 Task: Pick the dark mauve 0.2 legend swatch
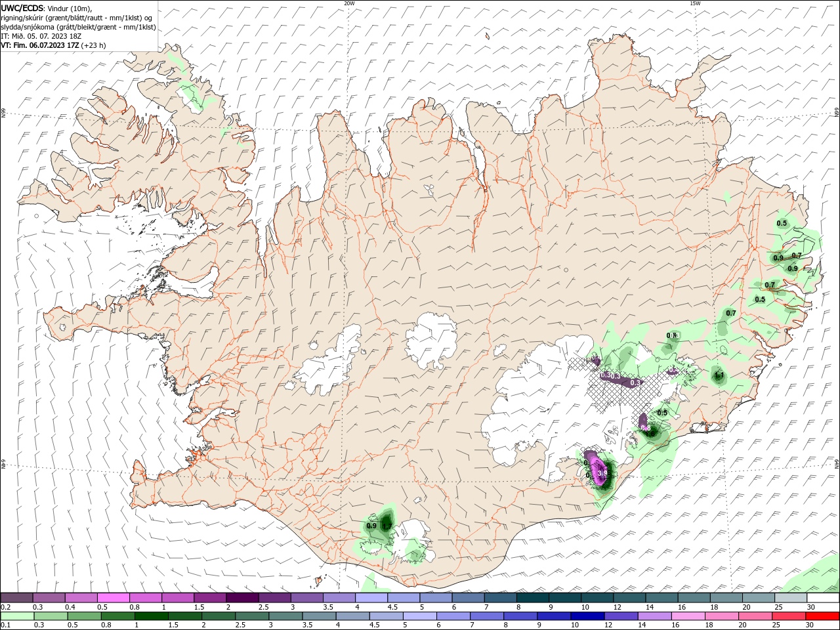(17, 598)
